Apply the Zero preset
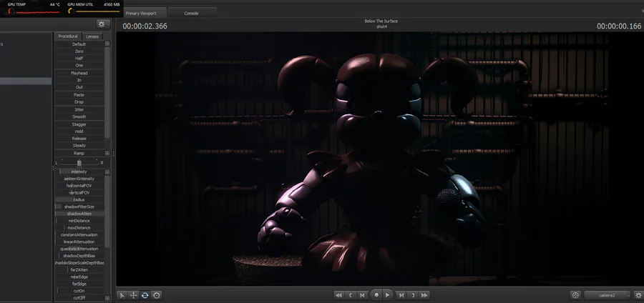The width and height of the screenshot is (644, 303). point(79,51)
